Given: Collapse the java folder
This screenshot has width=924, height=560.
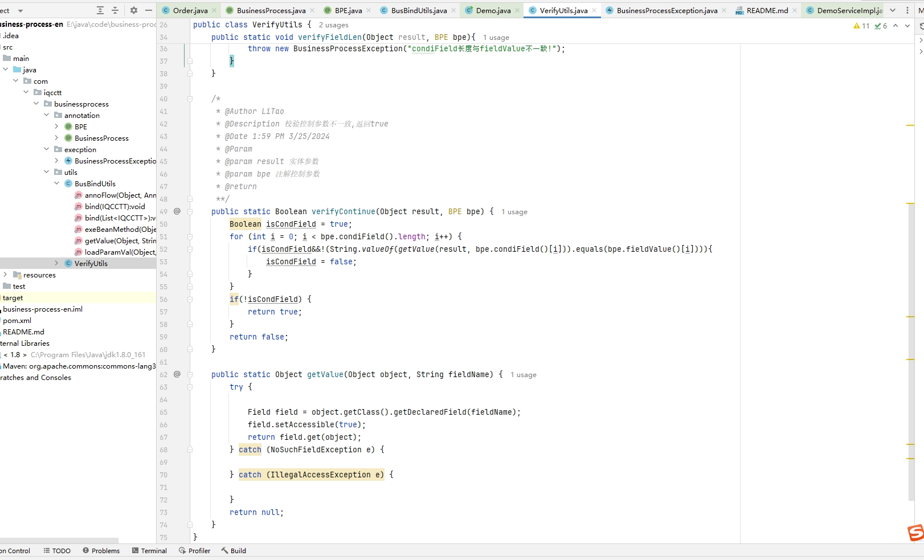Looking at the screenshot, I should point(6,70).
